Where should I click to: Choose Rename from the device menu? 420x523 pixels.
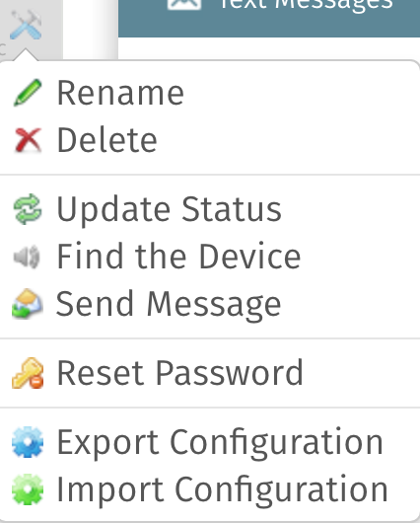210,93
